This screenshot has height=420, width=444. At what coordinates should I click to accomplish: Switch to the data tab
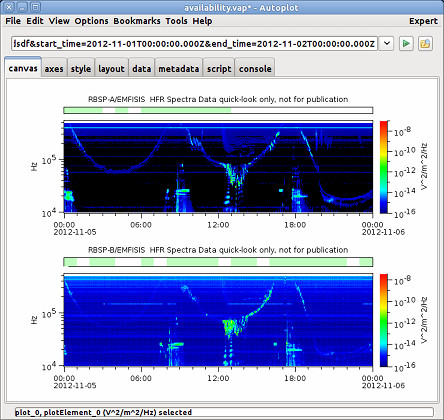click(142, 69)
